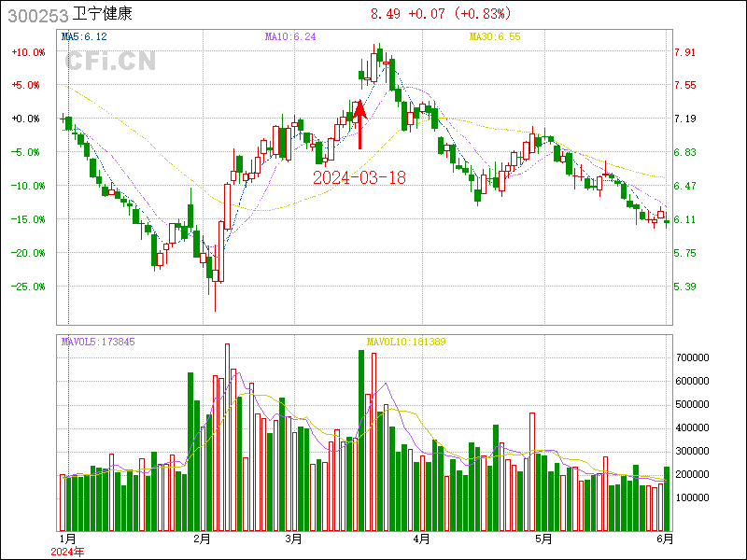Select the 4月 marker on the time axis
The image size is (747, 560).
tap(421, 539)
